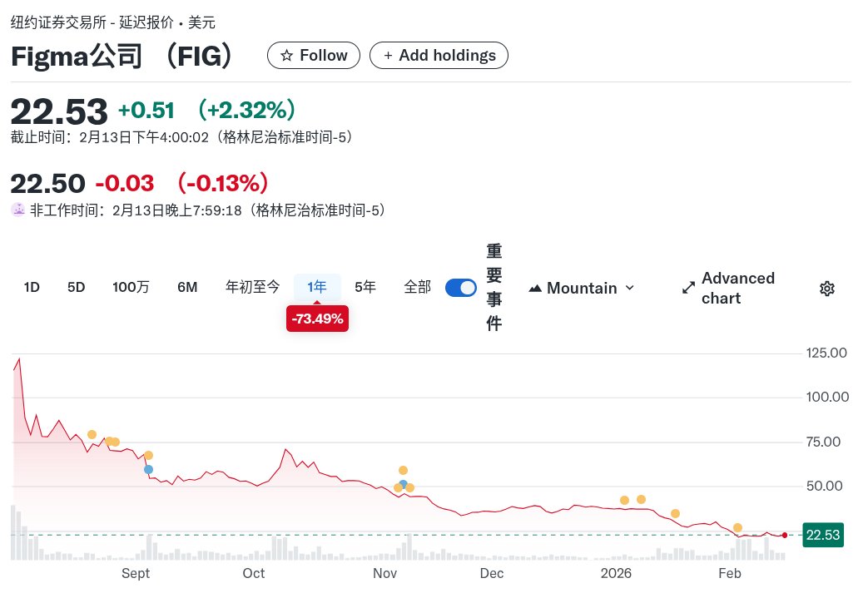
Task: Click the 100.00 axis label
Action: click(x=827, y=398)
